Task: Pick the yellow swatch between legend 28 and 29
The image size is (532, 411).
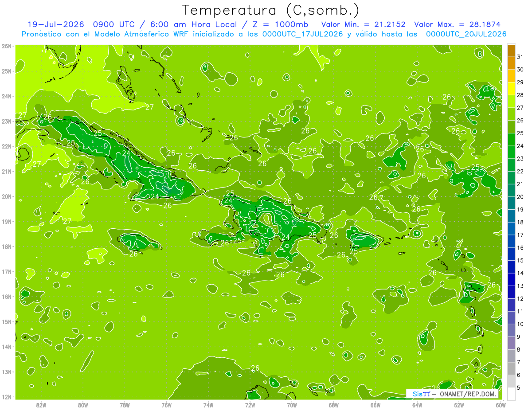Action: 511,89
